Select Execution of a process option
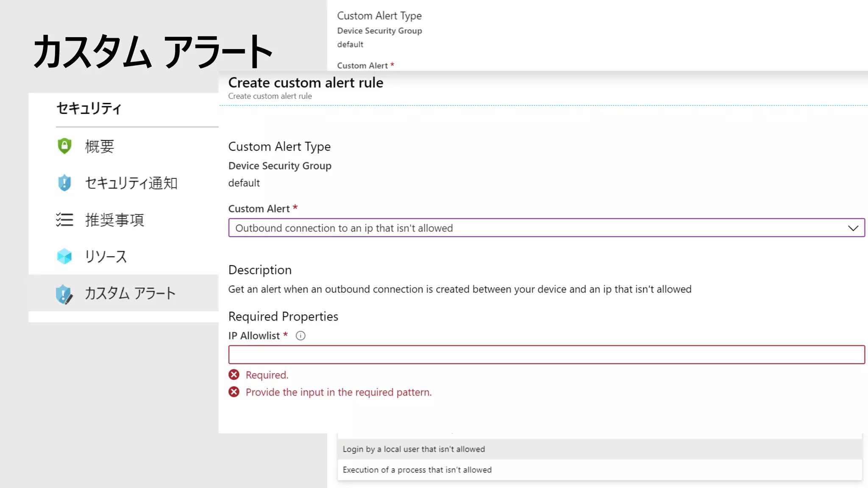 coord(417,470)
